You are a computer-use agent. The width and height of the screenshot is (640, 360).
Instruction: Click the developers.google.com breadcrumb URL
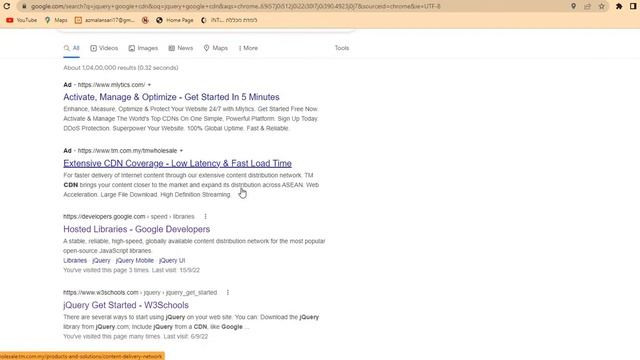pos(129,217)
